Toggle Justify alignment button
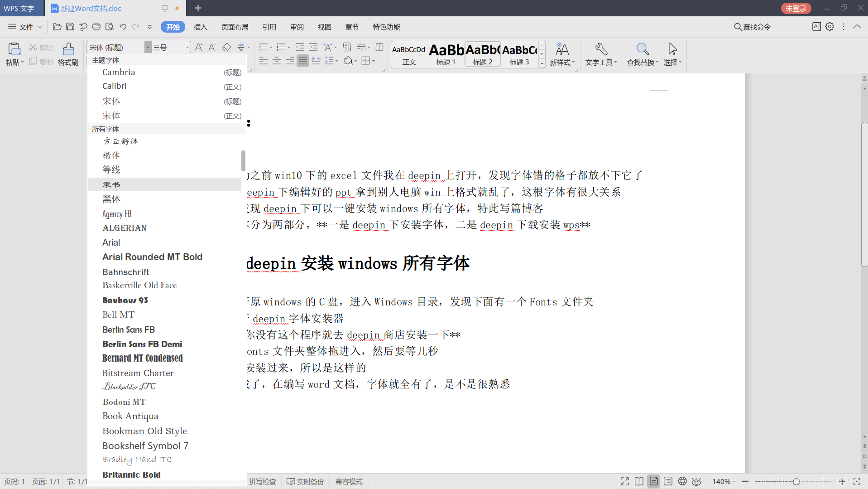The image size is (868, 489). tap(303, 61)
